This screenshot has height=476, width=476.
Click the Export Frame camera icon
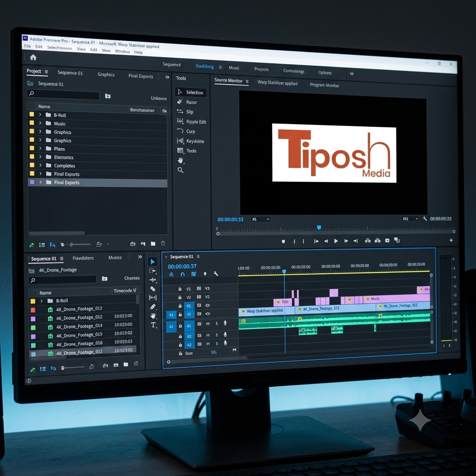(x=387, y=240)
